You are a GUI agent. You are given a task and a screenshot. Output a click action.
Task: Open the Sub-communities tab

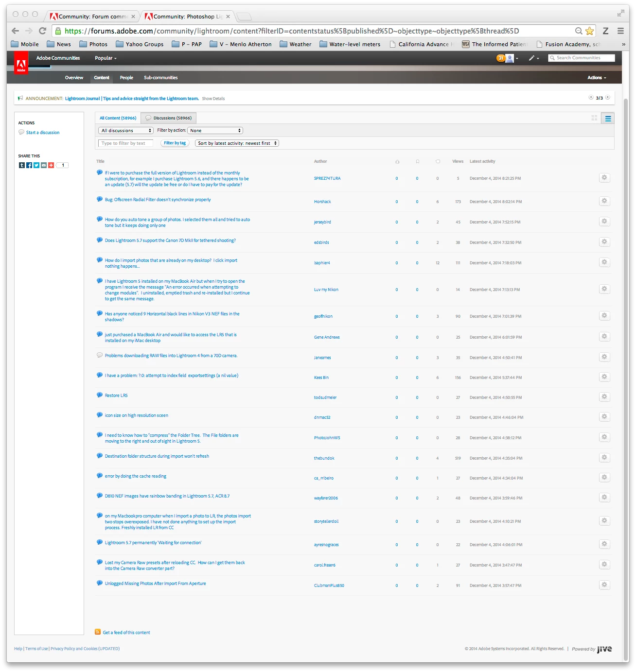(160, 78)
